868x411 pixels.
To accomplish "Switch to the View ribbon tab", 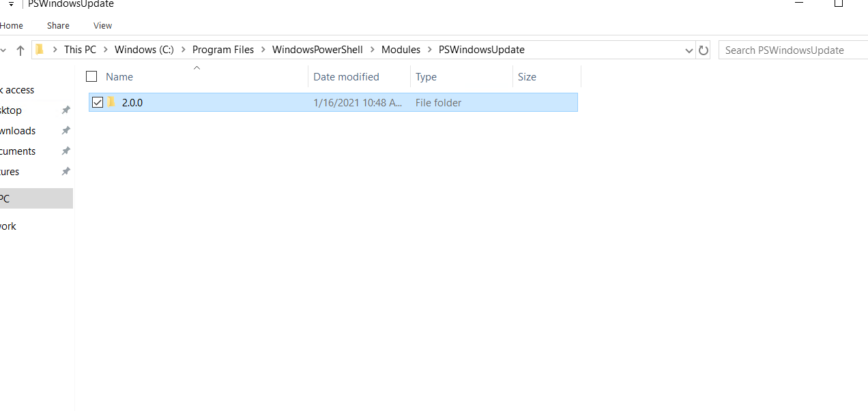I will pyautogui.click(x=102, y=25).
